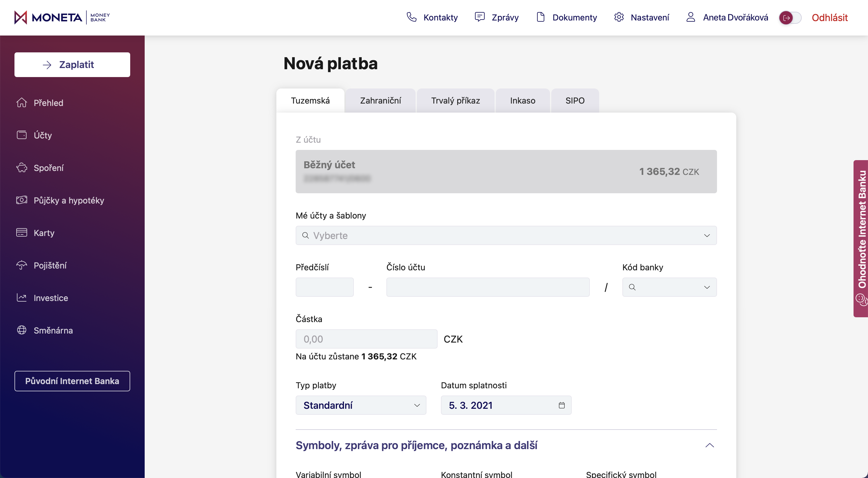Open the Typ platby Standardní dropdown
The height and width of the screenshot is (478, 868).
360,405
